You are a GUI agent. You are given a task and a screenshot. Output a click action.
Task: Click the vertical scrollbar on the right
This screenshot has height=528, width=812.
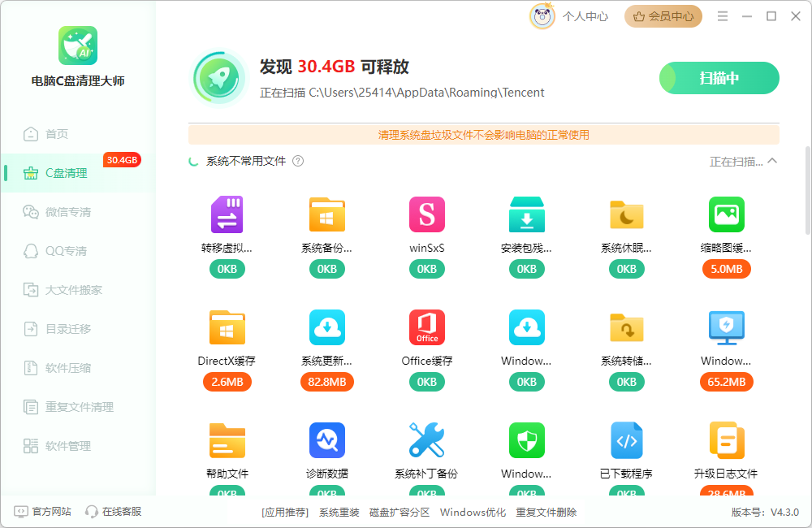(x=807, y=189)
